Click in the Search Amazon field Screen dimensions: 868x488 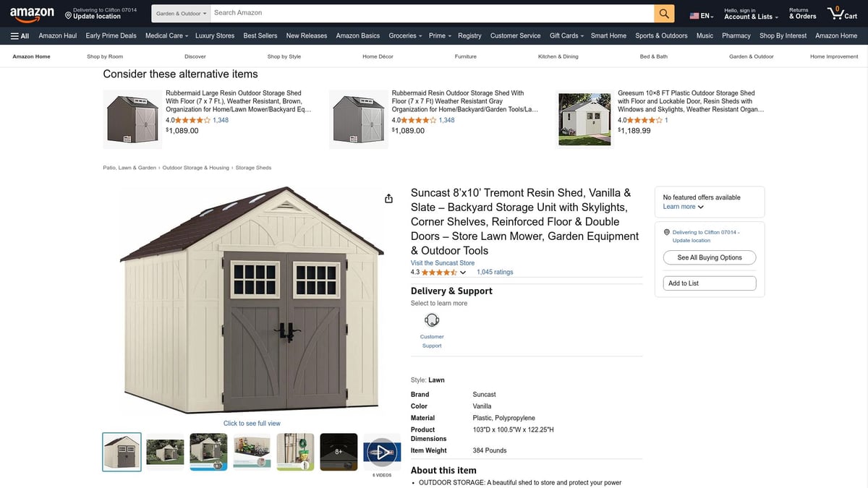[433, 13]
